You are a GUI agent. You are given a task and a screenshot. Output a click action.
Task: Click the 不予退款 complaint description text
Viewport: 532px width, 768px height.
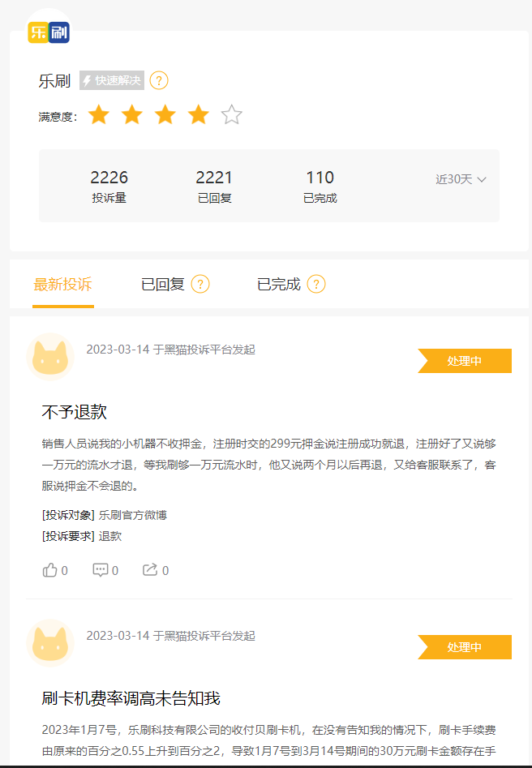point(269,465)
